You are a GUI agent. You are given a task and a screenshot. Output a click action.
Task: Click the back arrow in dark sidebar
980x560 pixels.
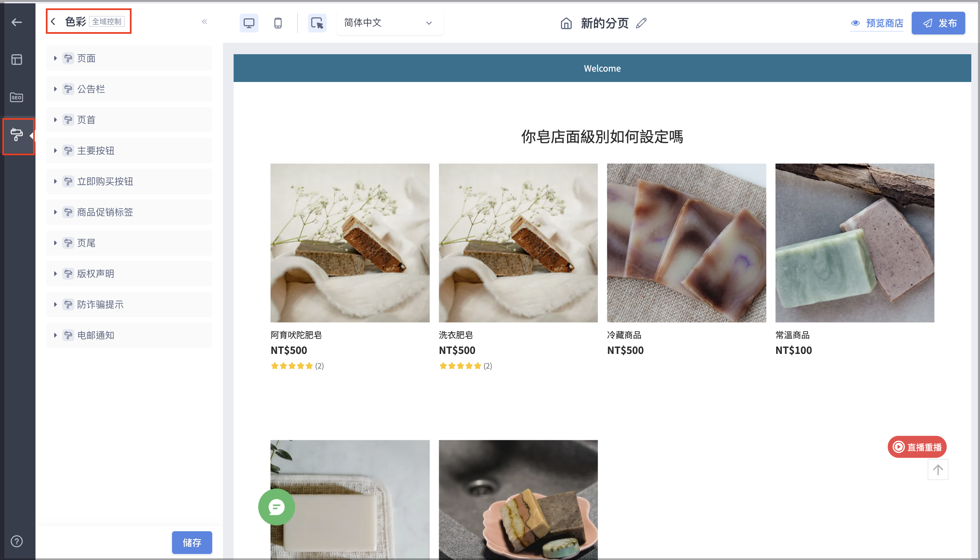pyautogui.click(x=16, y=22)
